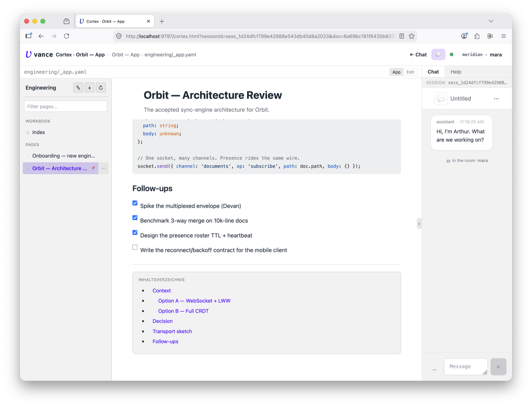The image size is (532, 407).
Task: Jump to Decision section link
Action: [x=163, y=321]
